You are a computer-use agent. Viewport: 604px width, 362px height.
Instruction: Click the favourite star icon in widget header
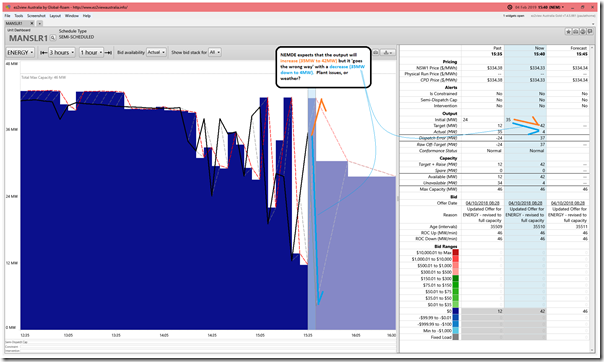[568, 32]
